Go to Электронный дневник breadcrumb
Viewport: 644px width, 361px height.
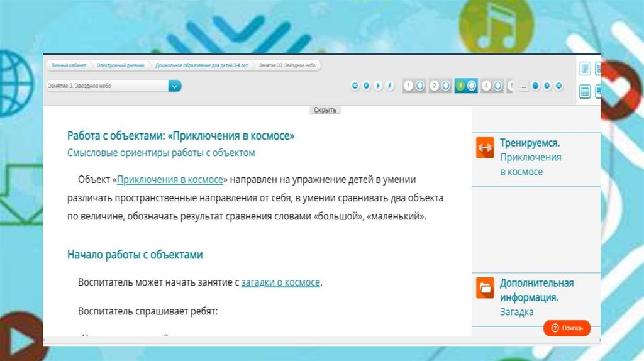tap(120, 65)
